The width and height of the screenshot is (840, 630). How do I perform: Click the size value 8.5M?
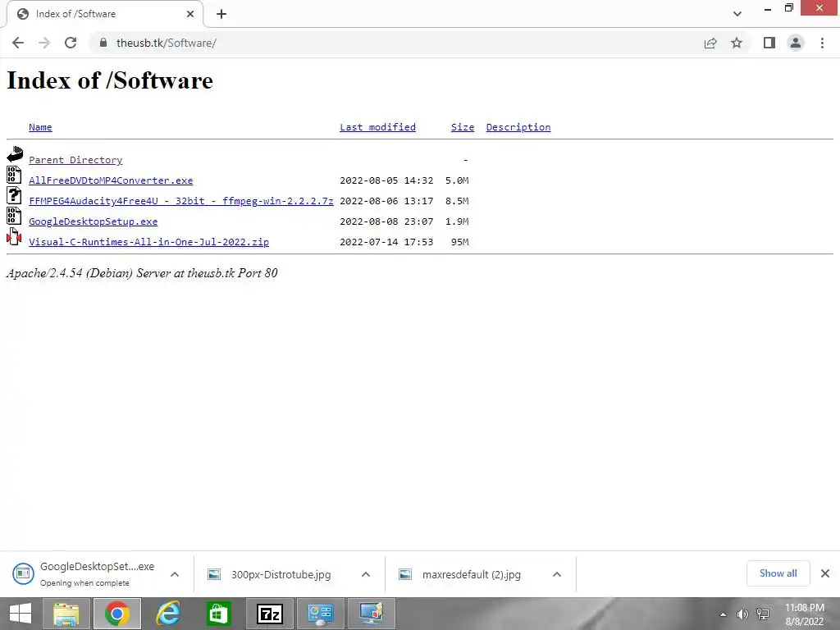click(457, 201)
